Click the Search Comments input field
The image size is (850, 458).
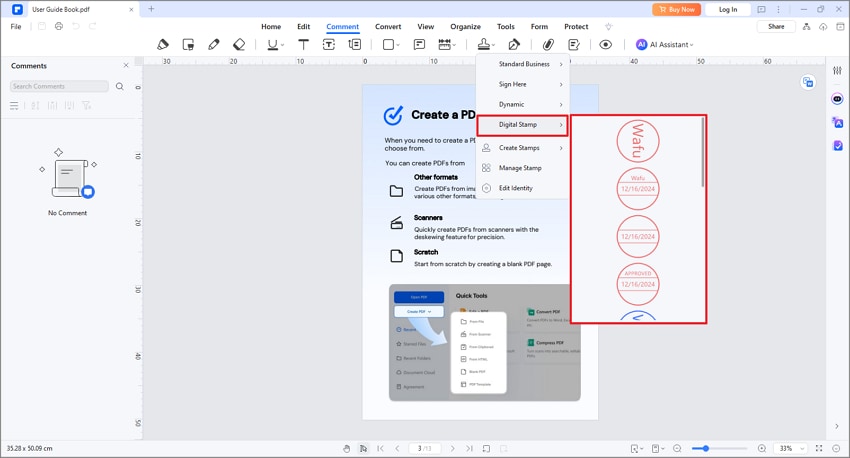pos(59,86)
